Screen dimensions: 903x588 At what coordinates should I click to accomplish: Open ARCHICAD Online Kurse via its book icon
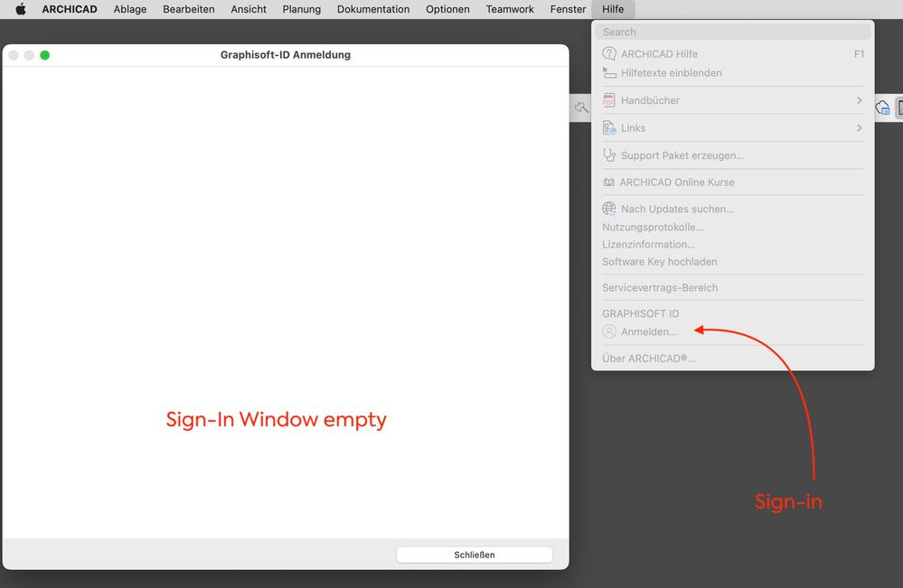[x=607, y=182]
